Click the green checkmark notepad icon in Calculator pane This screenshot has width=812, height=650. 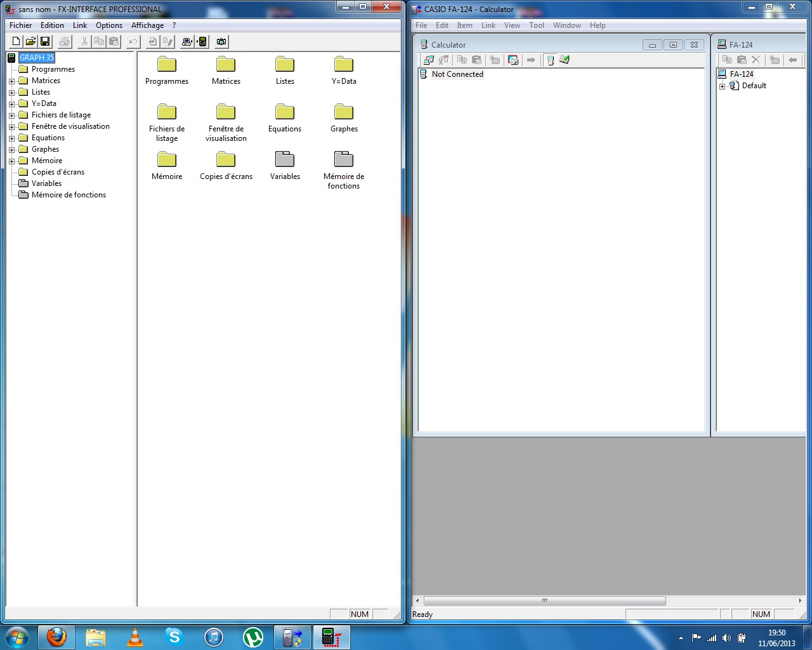tap(565, 60)
